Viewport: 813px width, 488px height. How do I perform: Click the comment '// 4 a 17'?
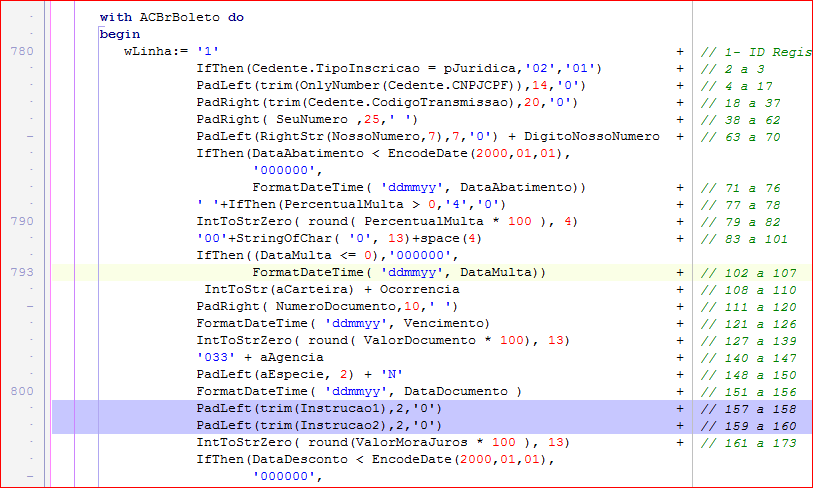[736, 86]
